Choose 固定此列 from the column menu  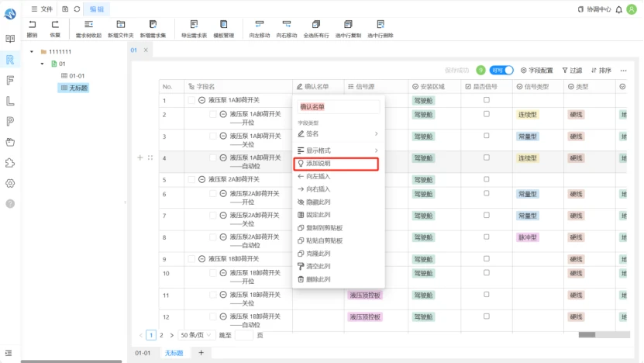tap(337, 215)
